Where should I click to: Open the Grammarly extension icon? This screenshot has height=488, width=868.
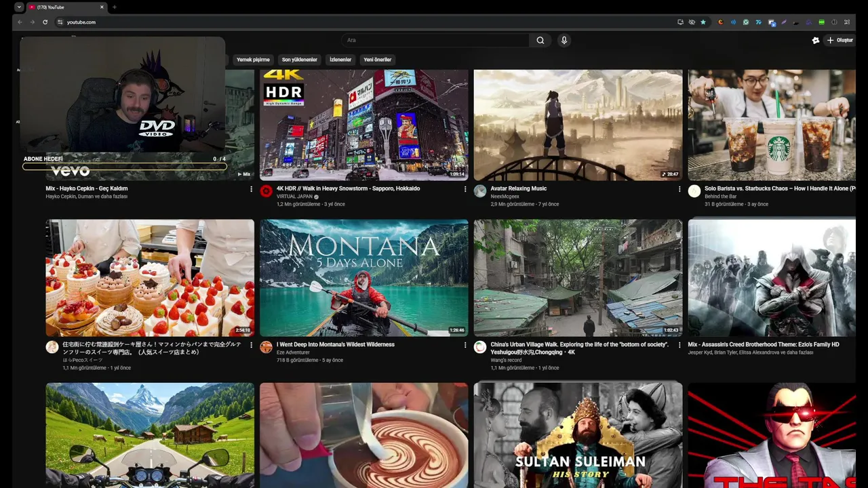click(x=746, y=22)
